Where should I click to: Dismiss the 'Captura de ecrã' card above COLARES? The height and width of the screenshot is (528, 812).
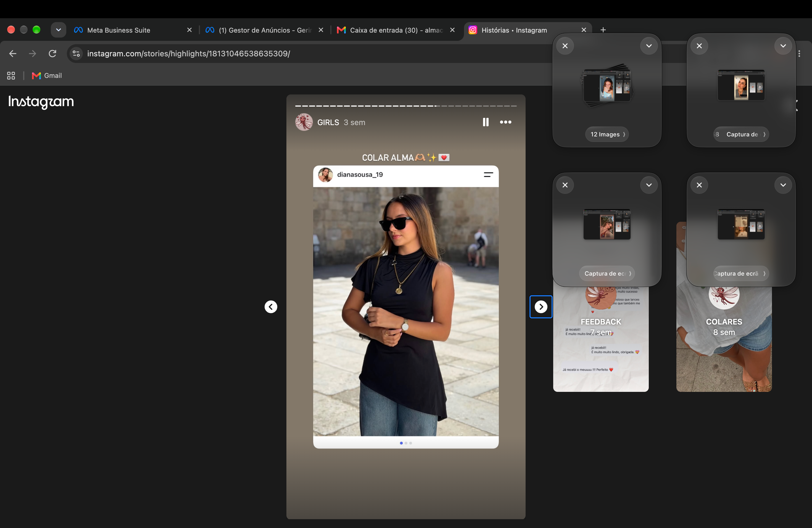pos(699,185)
